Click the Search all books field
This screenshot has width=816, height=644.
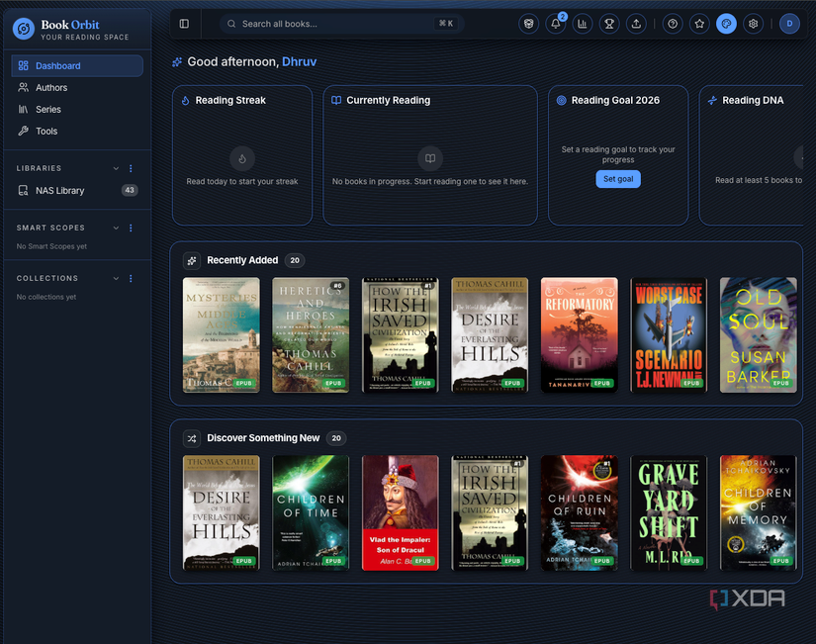342,24
